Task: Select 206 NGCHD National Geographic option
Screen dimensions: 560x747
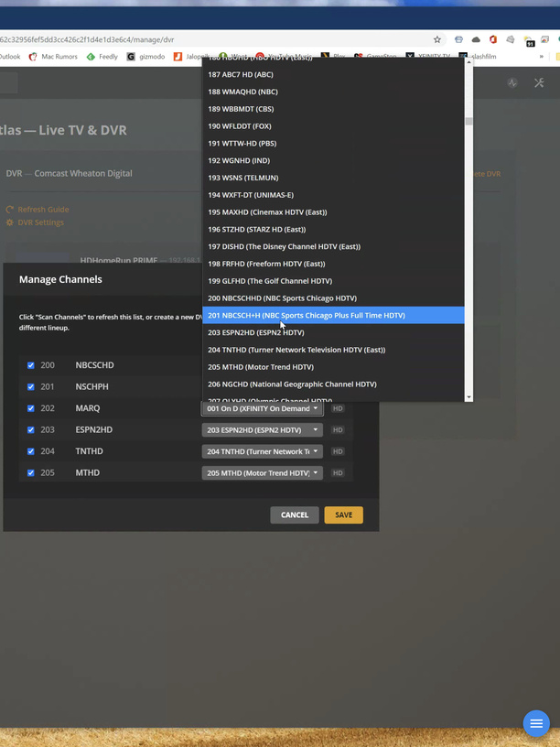Action: tap(333, 384)
